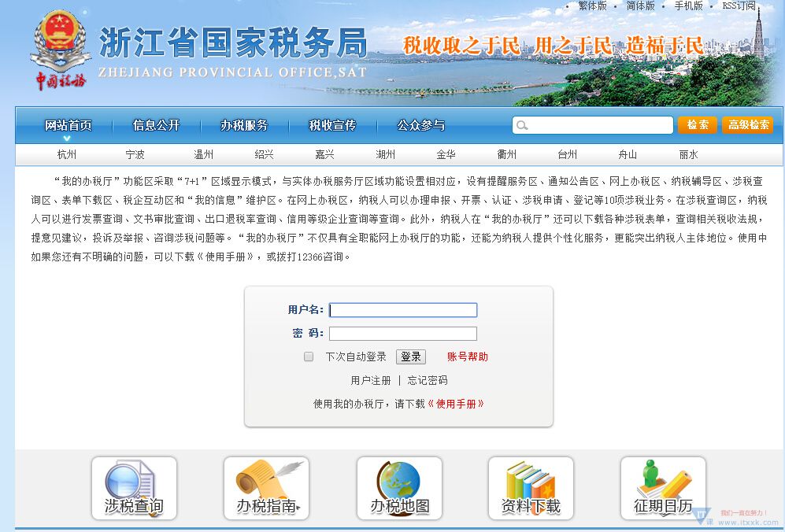The width and height of the screenshot is (785, 532).
Task: Select the 杭州 city link
Action: pos(67,155)
